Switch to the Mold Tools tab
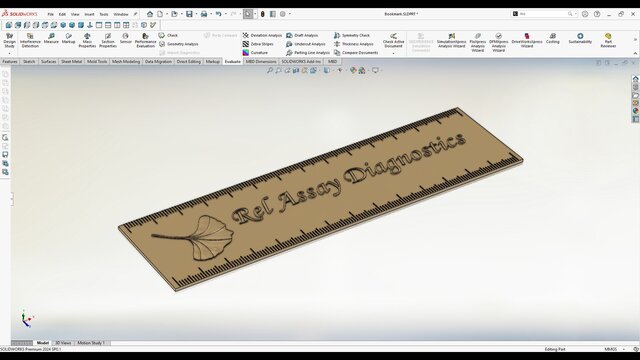The width and height of the screenshot is (640, 360). pyautogui.click(x=97, y=62)
